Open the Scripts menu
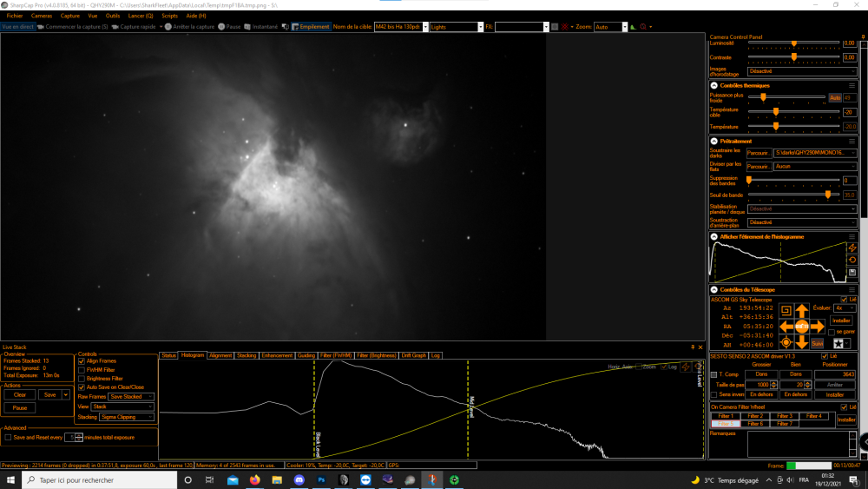The width and height of the screenshot is (868, 489). [x=169, y=16]
